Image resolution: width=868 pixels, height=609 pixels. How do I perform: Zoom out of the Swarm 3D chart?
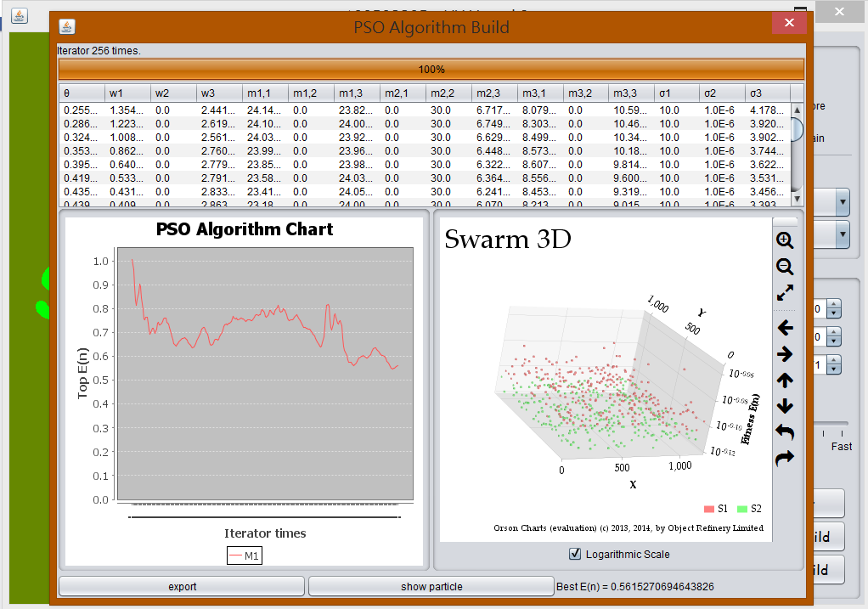pyautogui.click(x=785, y=267)
